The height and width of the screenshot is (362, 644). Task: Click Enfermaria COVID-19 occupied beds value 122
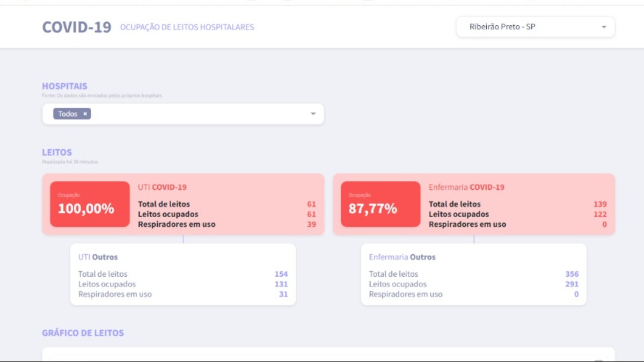pyautogui.click(x=600, y=214)
